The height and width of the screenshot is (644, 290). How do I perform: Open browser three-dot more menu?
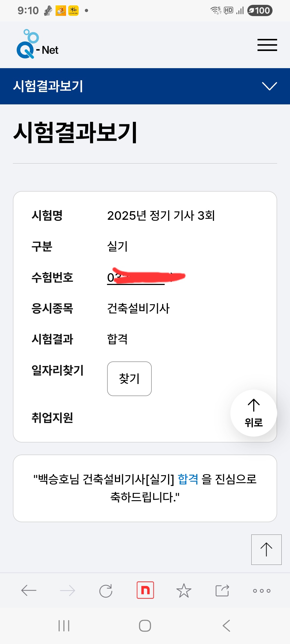[x=262, y=590]
